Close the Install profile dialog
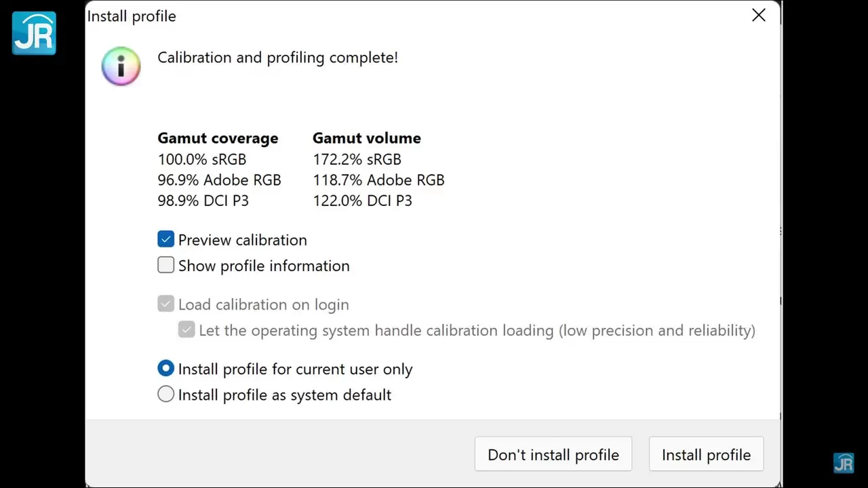The width and height of the screenshot is (868, 488). (x=759, y=16)
